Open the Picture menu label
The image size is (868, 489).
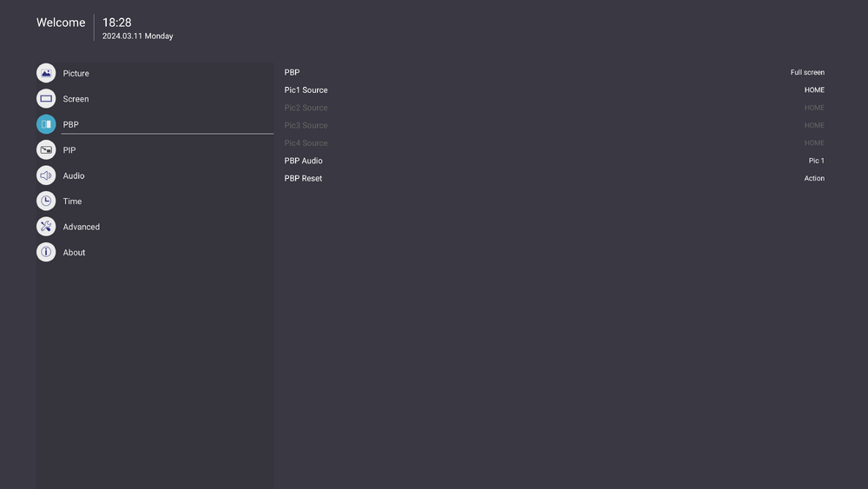pyautogui.click(x=76, y=73)
